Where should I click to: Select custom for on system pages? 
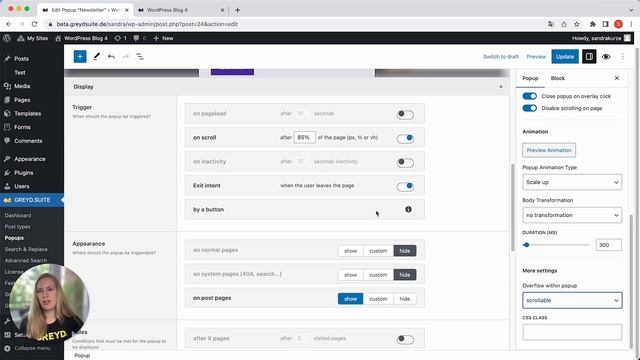tap(378, 275)
